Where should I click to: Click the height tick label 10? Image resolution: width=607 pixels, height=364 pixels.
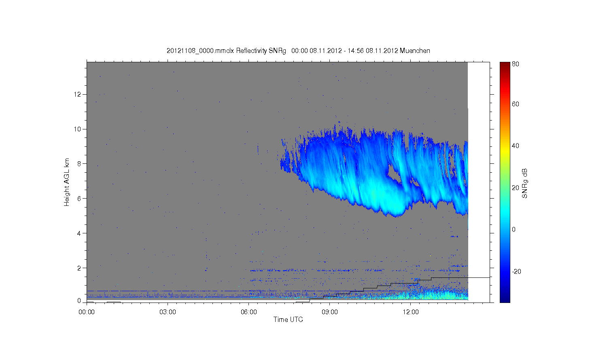pos(78,129)
